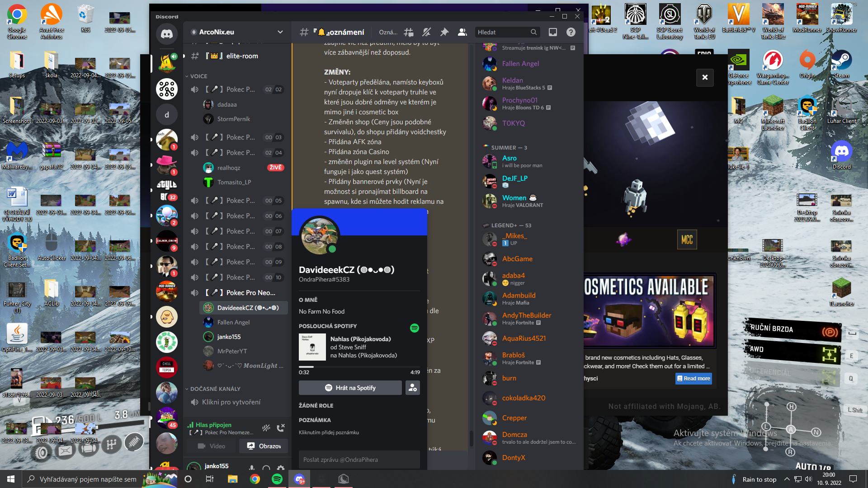
Task: Open the ArcoNix.eu server dropdown menu
Action: click(280, 32)
